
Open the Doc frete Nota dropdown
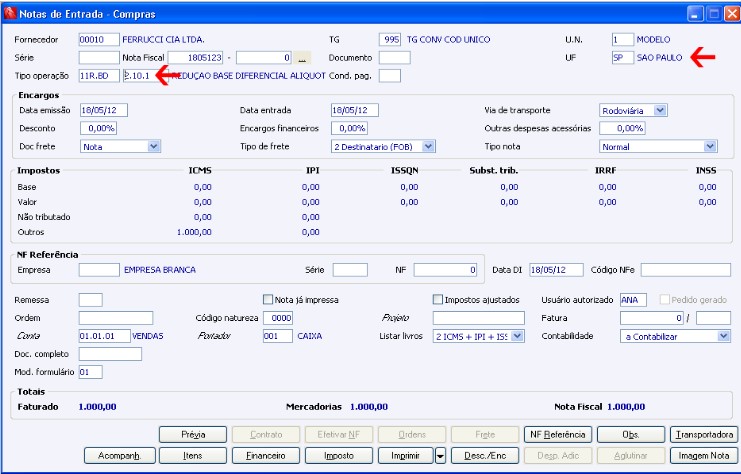pyautogui.click(x=154, y=147)
